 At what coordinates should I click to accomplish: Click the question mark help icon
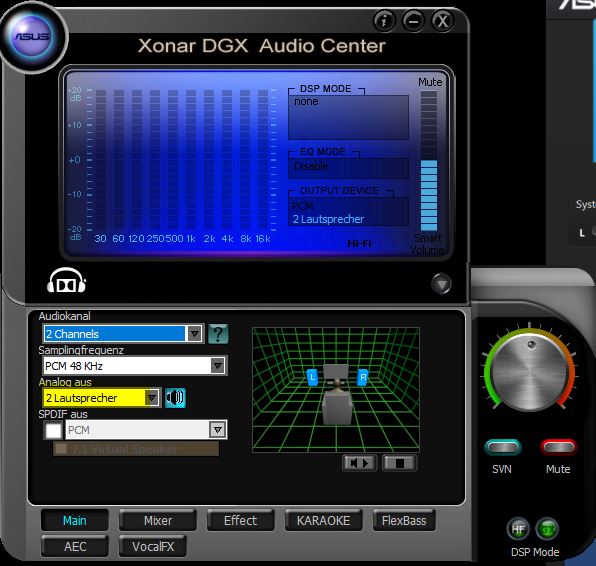[218, 334]
